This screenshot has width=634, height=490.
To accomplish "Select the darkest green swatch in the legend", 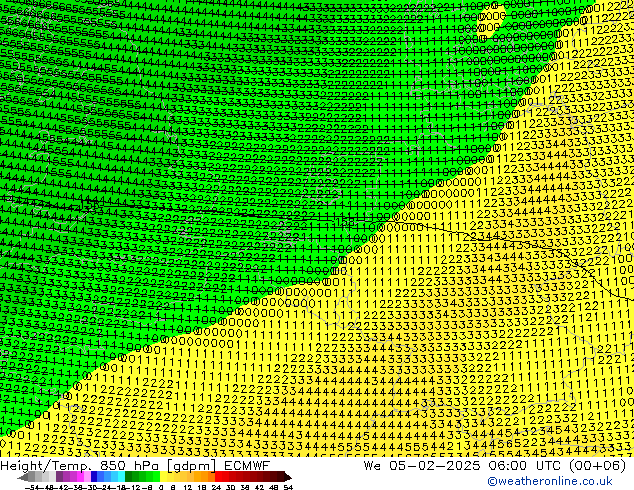I will tap(129, 477).
